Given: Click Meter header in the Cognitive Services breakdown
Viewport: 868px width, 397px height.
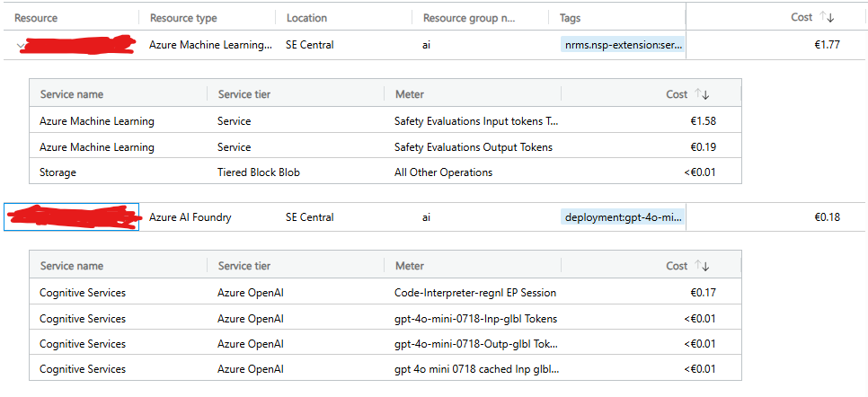Looking at the screenshot, I should click(x=409, y=266).
